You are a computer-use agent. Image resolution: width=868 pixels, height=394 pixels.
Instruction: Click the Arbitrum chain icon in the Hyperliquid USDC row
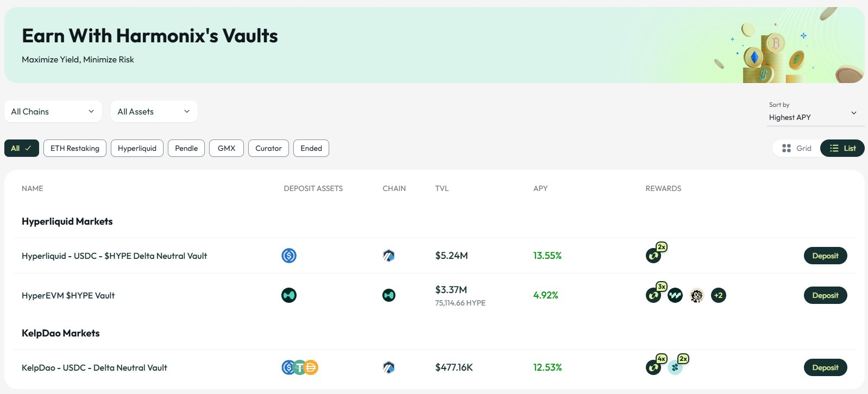389,256
